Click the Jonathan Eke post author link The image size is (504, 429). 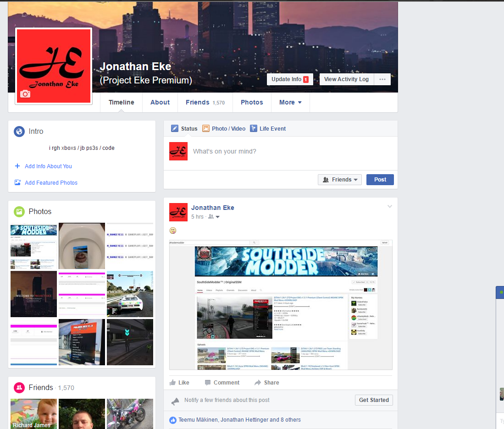(213, 208)
